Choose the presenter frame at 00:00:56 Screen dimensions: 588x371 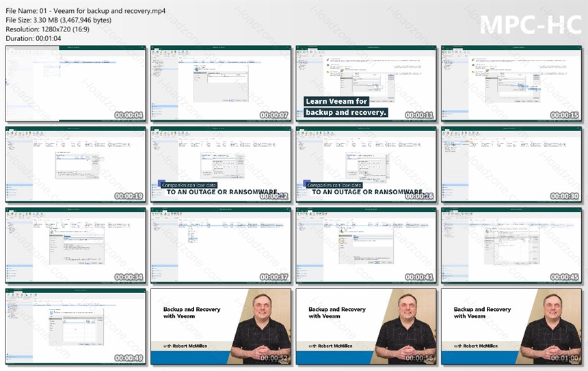coord(366,327)
